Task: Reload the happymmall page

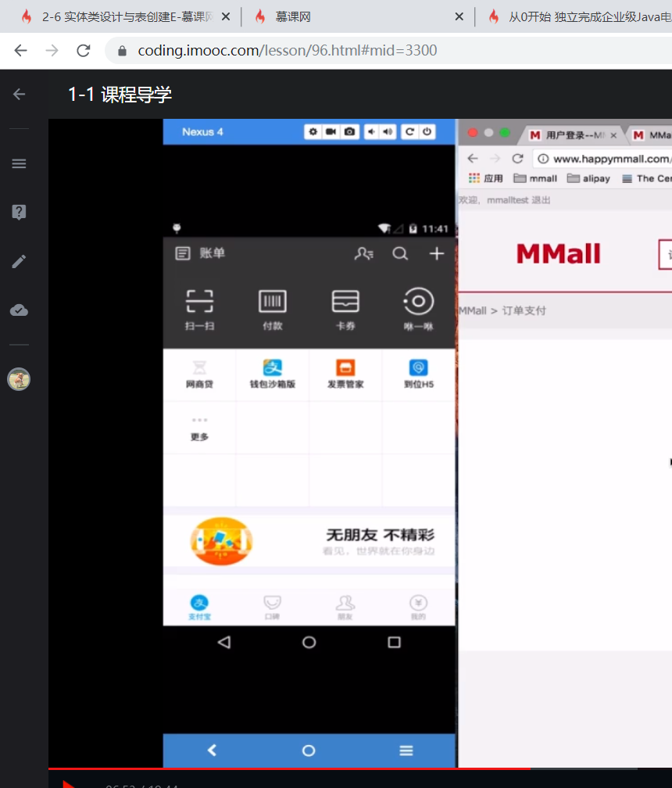Action: [x=517, y=158]
